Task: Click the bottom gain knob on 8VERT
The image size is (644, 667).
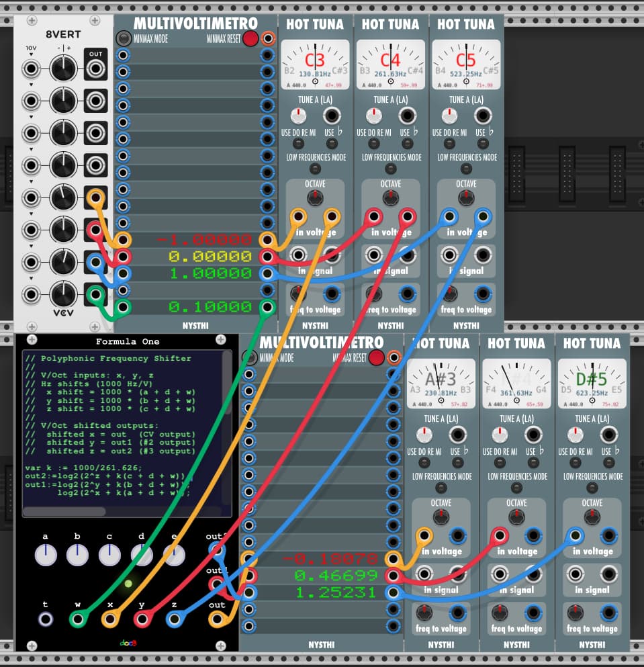Action: (63, 294)
